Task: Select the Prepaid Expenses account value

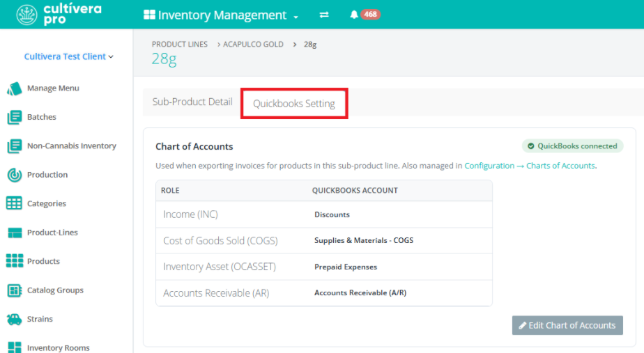Action: [x=346, y=267]
